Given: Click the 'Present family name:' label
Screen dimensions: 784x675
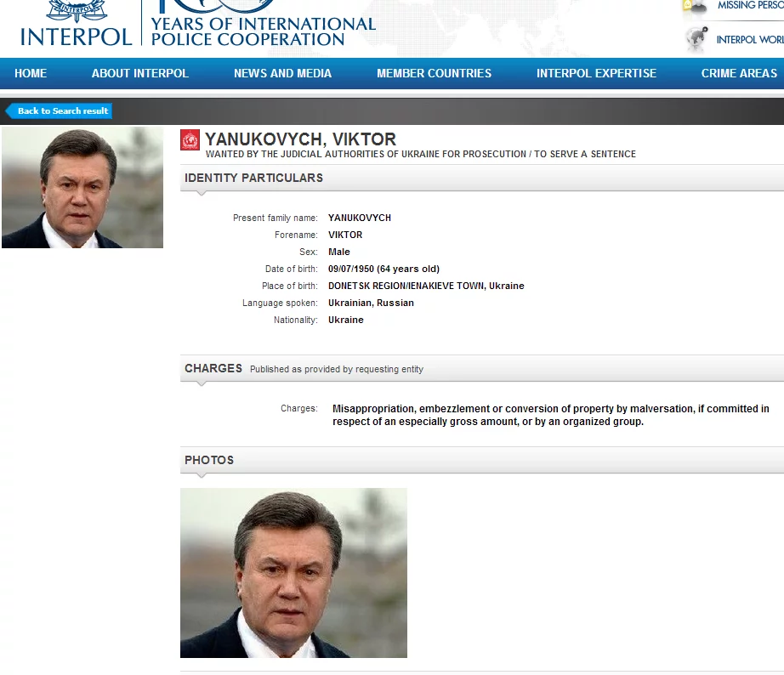Looking at the screenshot, I should (275, 218).
